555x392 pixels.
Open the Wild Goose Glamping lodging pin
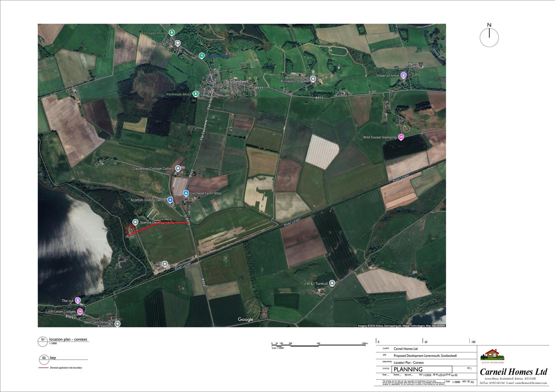tap(401, 137)
